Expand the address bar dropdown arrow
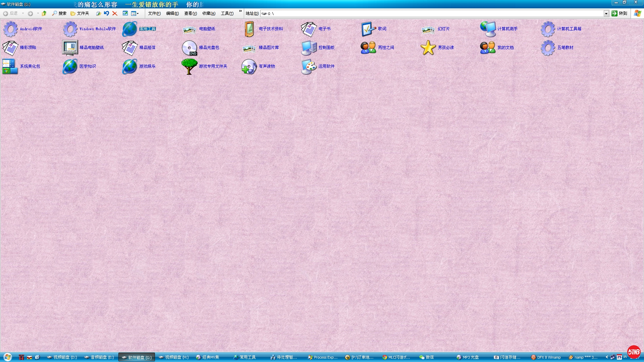The height and width of the screenshot is (362, 644). pos(606,13)
